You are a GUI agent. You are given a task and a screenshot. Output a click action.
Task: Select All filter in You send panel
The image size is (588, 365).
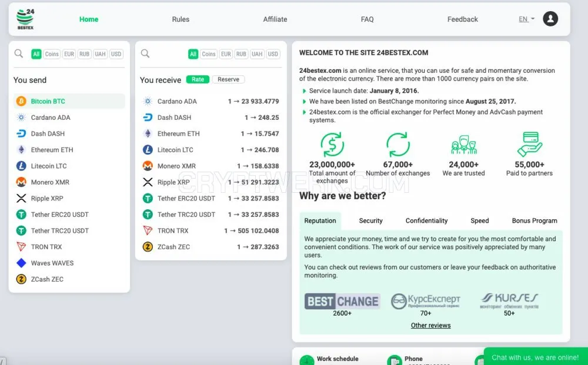[x=36, y=54]
